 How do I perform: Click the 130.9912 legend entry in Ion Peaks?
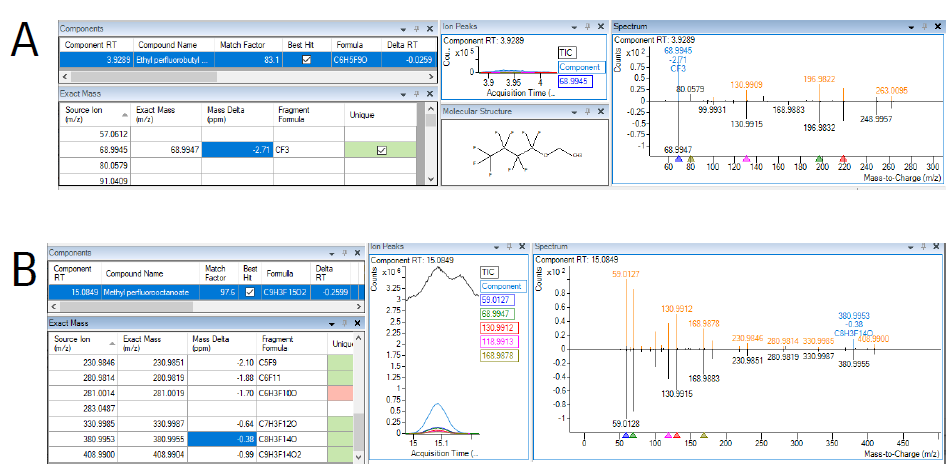click(x=500, y=328)
